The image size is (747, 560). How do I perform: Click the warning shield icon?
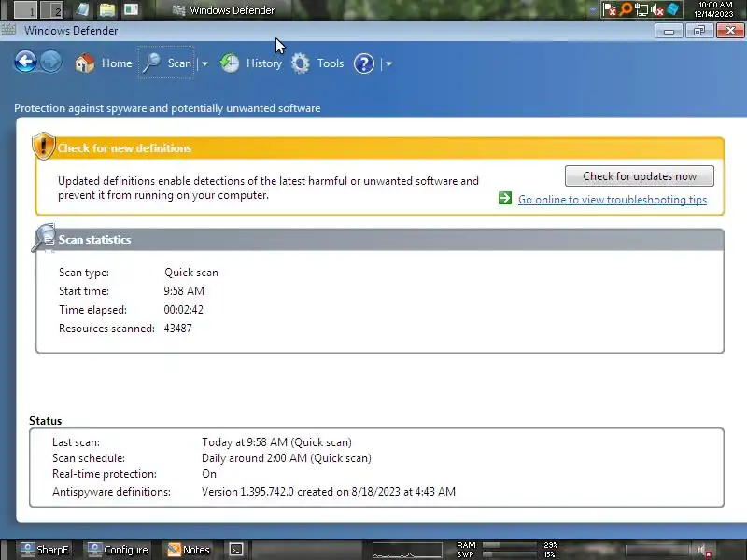(43, 146)
